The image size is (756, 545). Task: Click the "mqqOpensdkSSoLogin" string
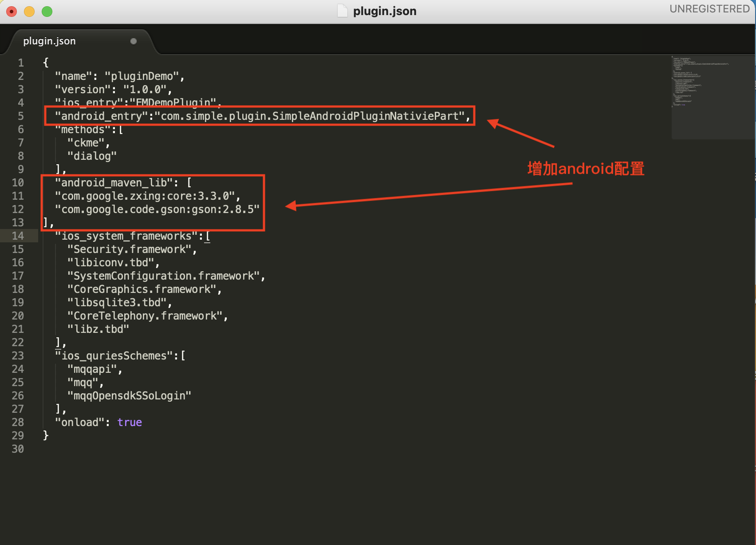[130, 396]
